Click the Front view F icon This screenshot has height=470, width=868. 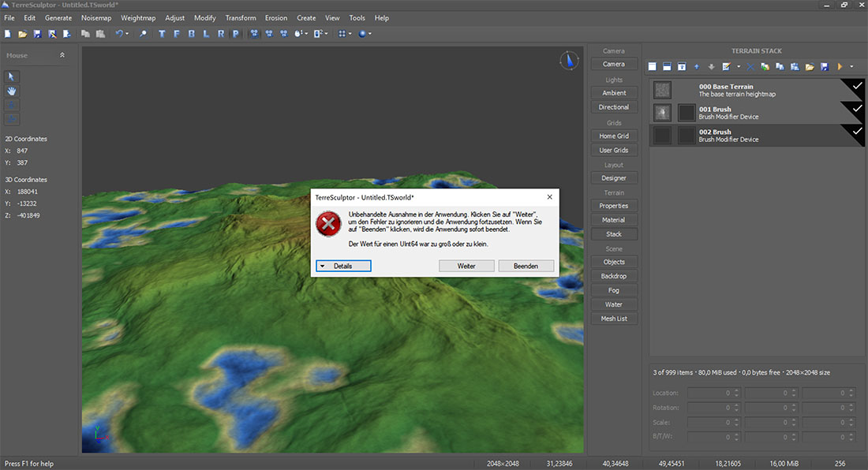point(177,34)
